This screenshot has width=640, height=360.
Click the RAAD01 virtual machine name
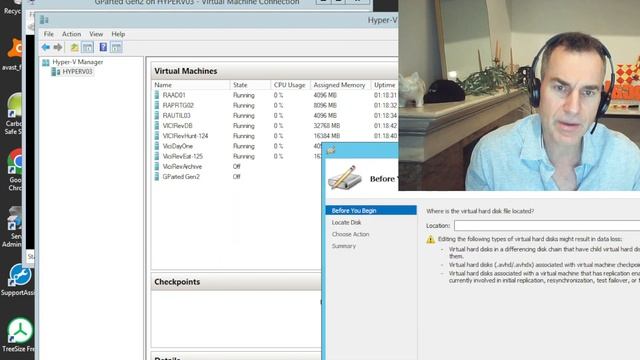(x=174, y=95)
